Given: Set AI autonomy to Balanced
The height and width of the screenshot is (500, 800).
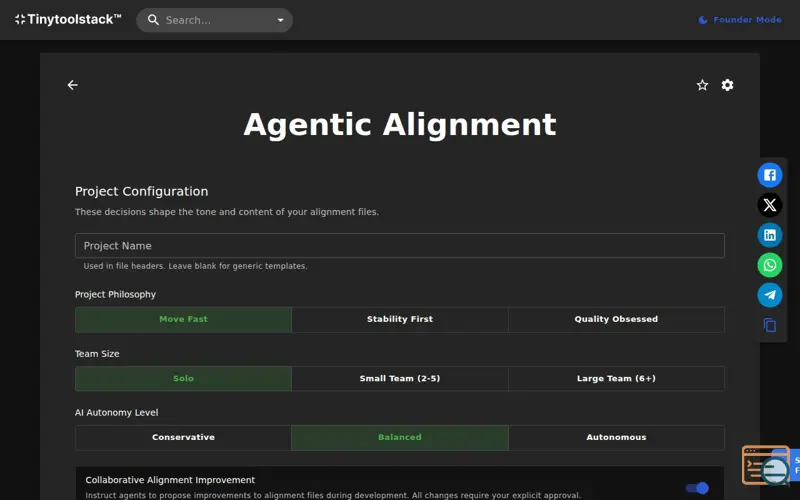Looking at the screenshot, I should 399,438.
